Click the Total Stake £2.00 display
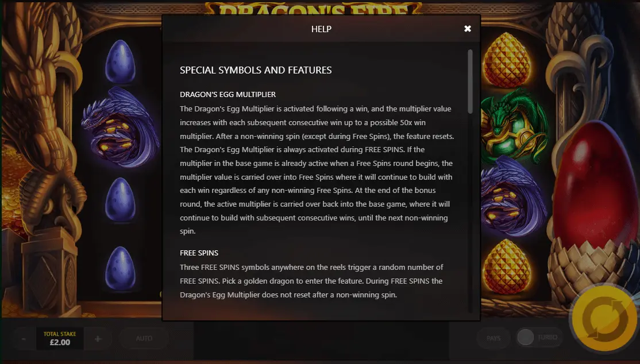Image resolution: width=640 pixels, height=364 pixels. (x=60, y=338)
